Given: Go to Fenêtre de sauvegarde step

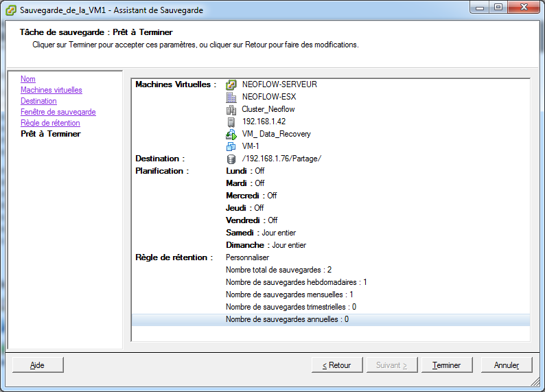Looking at the screenshot, I should 58,112.
